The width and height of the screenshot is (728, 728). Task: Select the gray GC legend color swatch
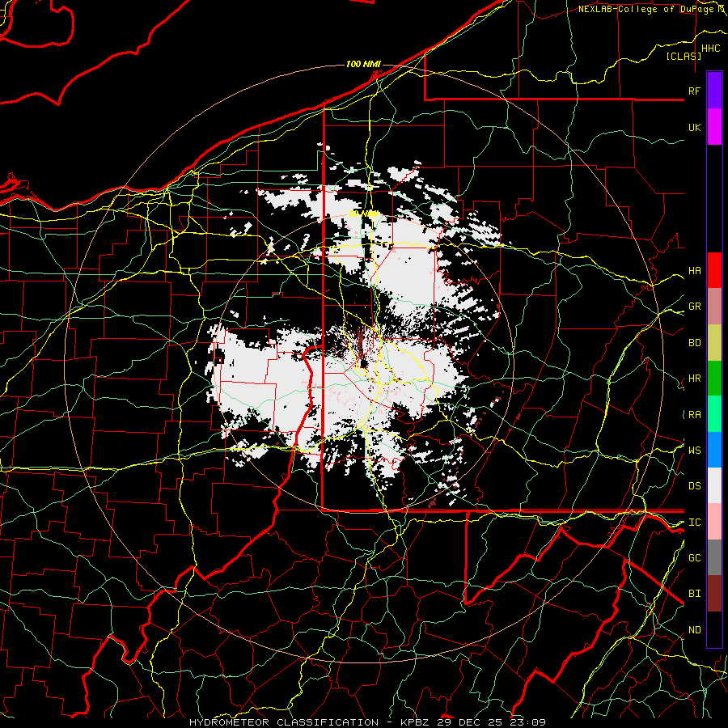[714, 557]
